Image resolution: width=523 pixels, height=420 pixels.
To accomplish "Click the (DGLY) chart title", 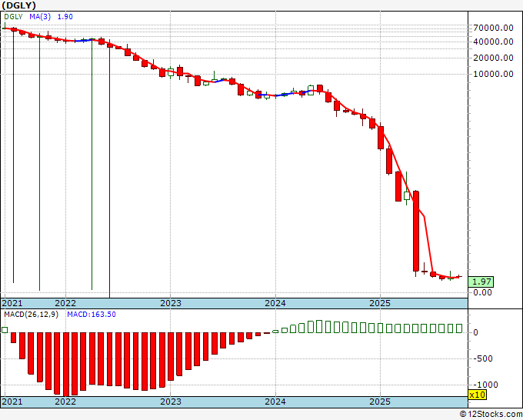I will tap(18, 5).
